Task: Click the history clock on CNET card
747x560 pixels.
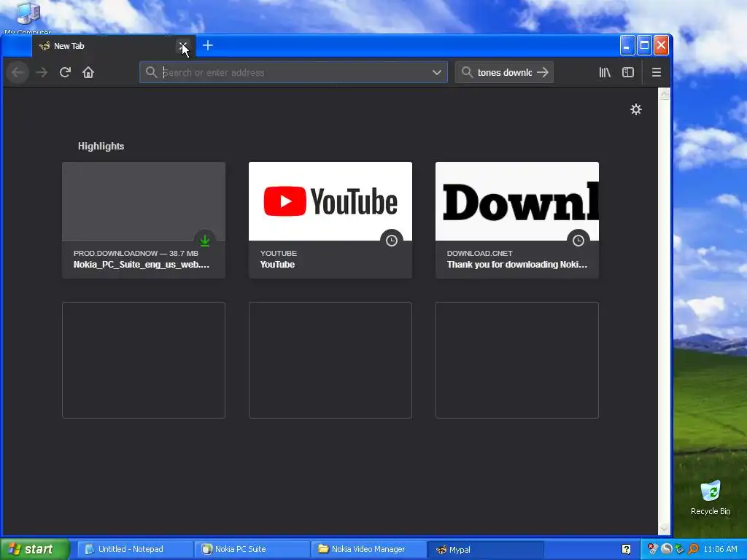Action: click(578, 241)
